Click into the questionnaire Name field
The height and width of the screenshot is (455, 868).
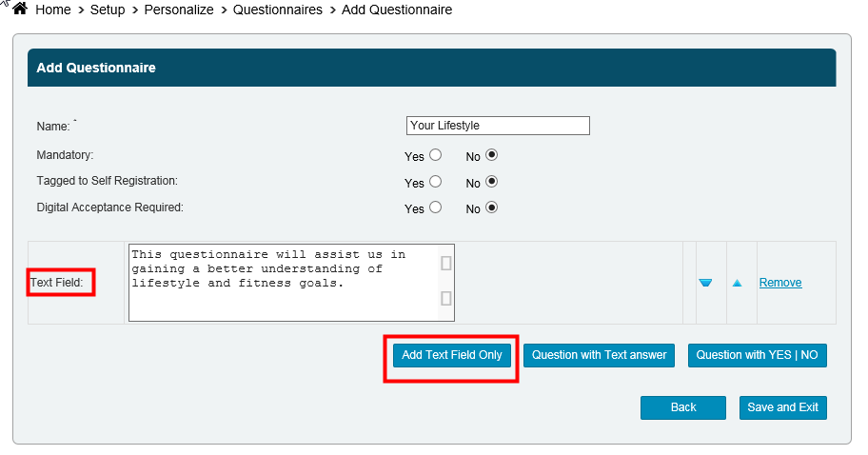coord(498,126)
